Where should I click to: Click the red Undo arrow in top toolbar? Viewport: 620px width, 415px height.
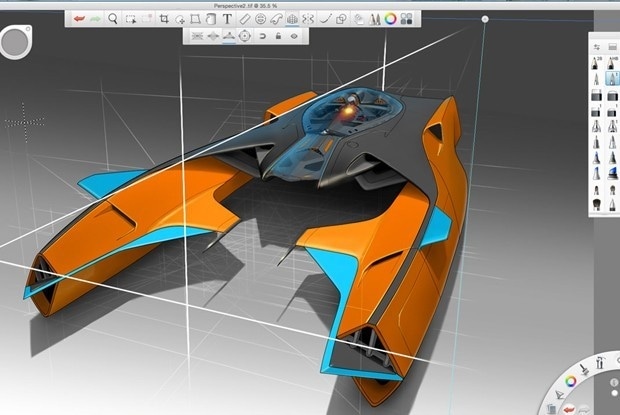click(x=81, y=18)
